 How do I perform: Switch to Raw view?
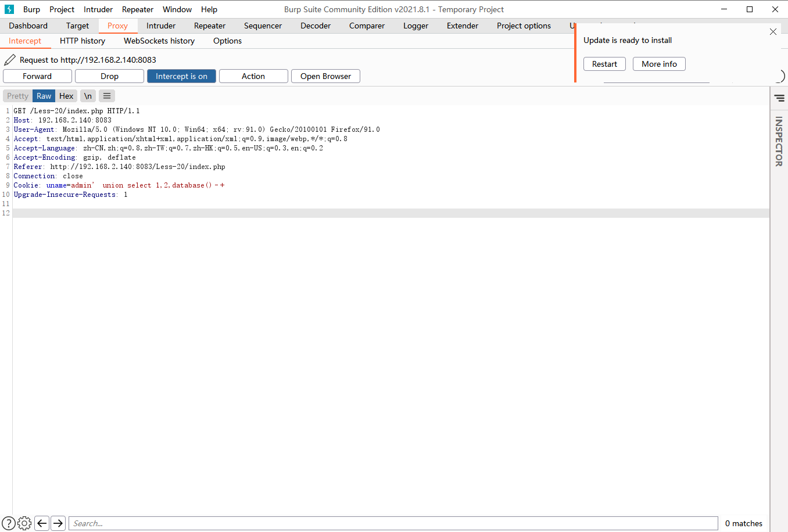(x=44, y=96)
